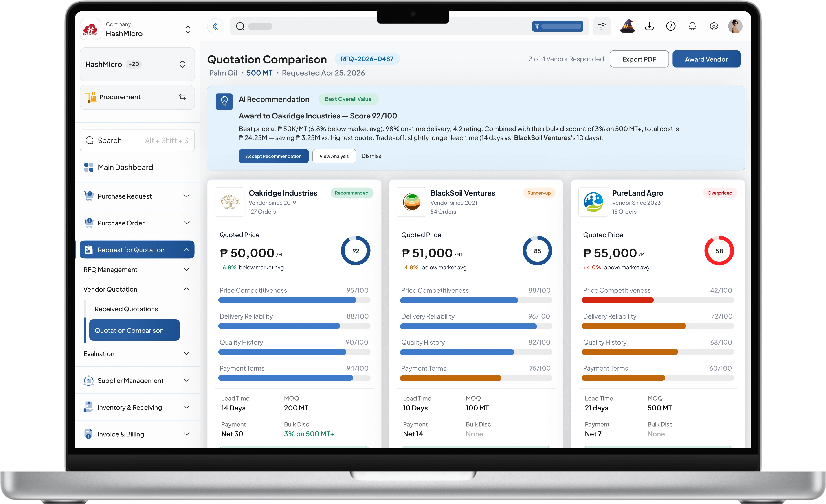Viewport: 826px width, 504px height.
Task: Click the BlackSoil Ventures logo
Action: tap(411, 202)
